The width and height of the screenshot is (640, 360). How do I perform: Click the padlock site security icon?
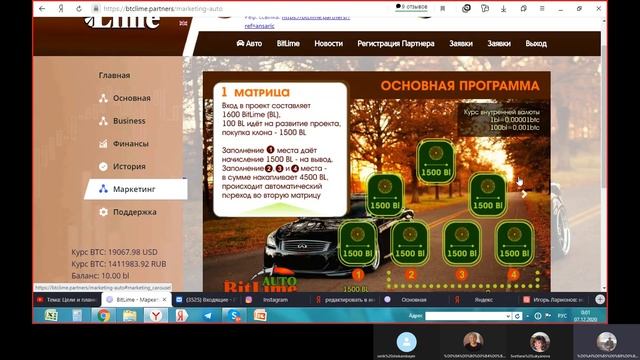[96, 9]
